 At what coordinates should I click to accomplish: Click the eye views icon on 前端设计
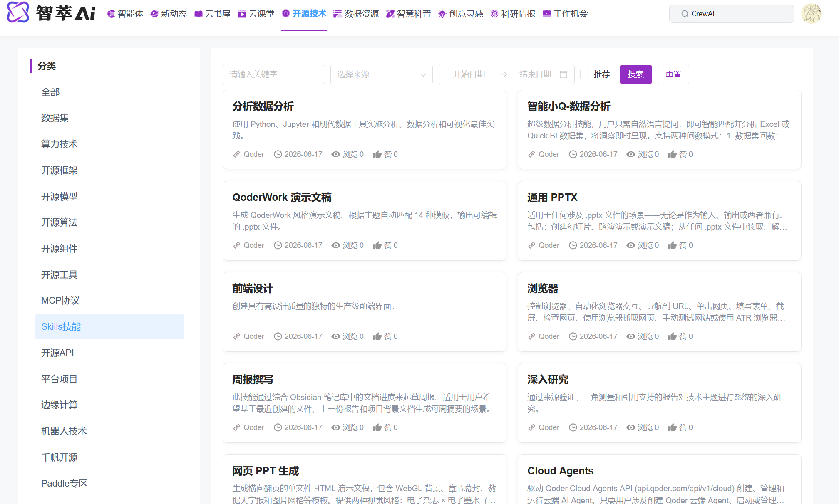pos(335,336)
